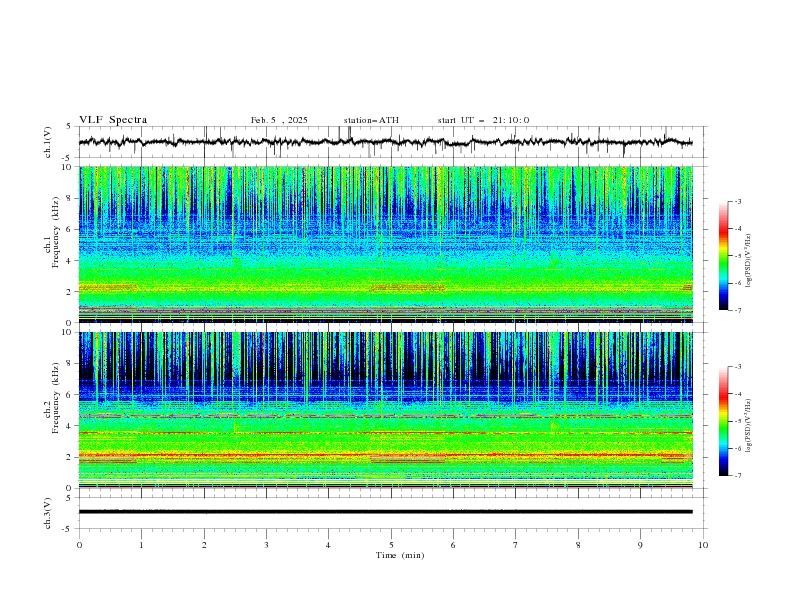Click the "10" tick on the time axis
This screenshot has width=792, height=612.
click(x=703, y=545)
